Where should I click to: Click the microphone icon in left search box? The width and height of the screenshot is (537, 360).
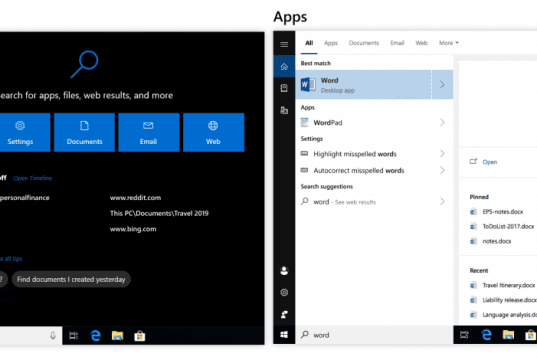pos(53,335)
